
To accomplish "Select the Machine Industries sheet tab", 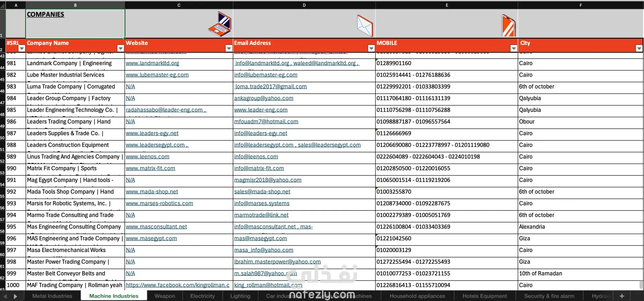I will click(114, 296).
